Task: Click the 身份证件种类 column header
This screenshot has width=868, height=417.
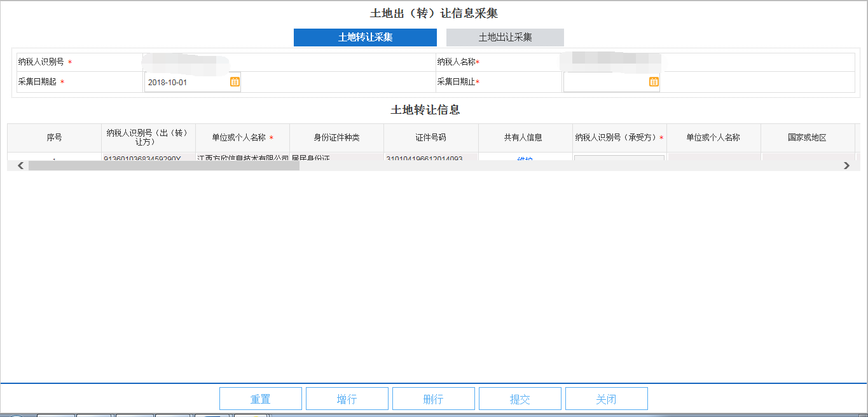Action: 336,137
